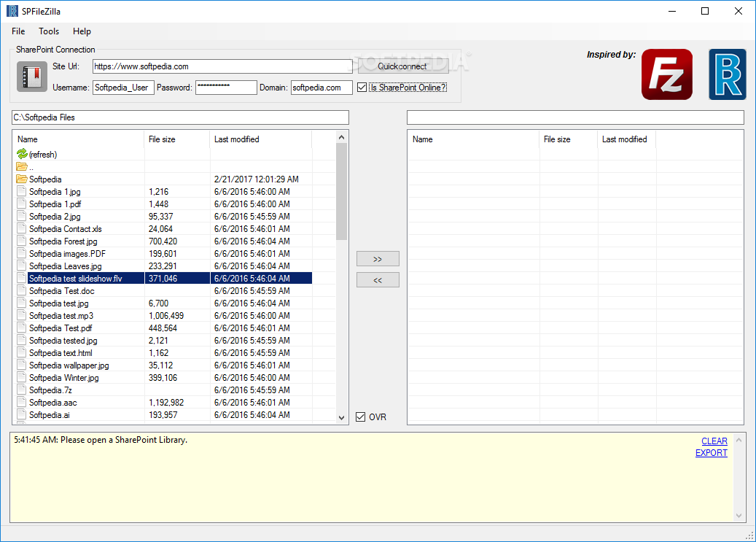Click the 2/21/2017 12:01:29 AM date cell
The width and height of the screenshot is (756, 542).
[x=256, y=179]
